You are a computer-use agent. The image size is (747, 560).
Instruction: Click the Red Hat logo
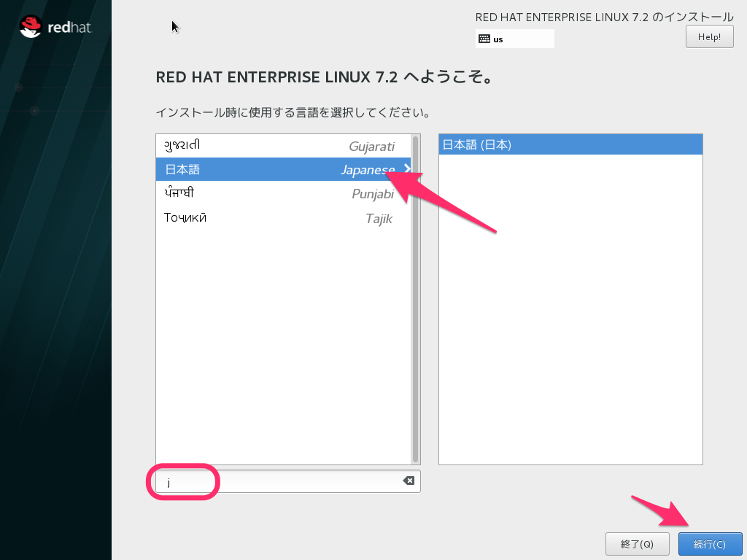(x=55, y=27)
